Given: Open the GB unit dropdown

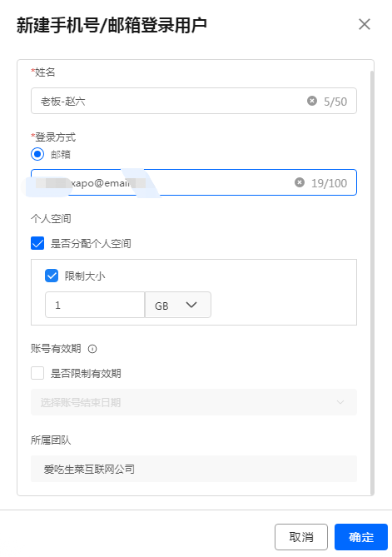Looking at the screenshot, I should click(178, 305).
